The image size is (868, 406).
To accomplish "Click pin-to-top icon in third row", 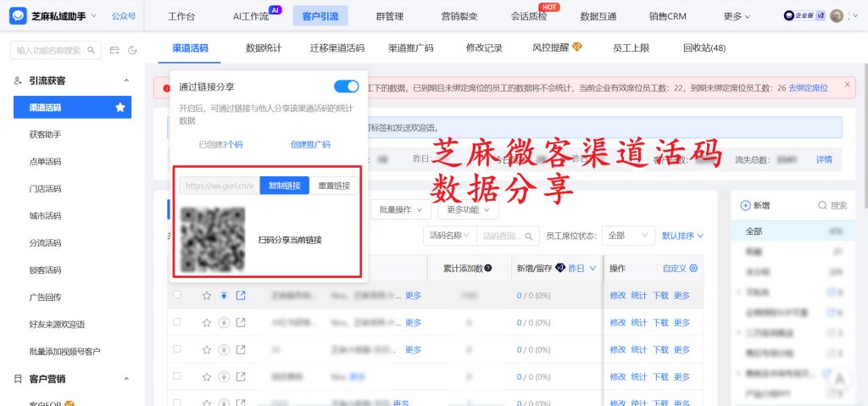I will 224,349.
